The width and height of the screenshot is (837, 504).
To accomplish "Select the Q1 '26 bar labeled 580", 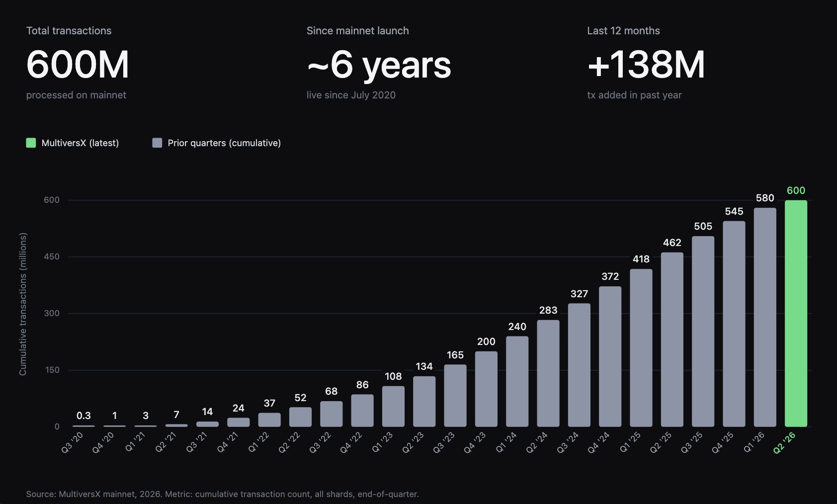I will tap(765, 317).
